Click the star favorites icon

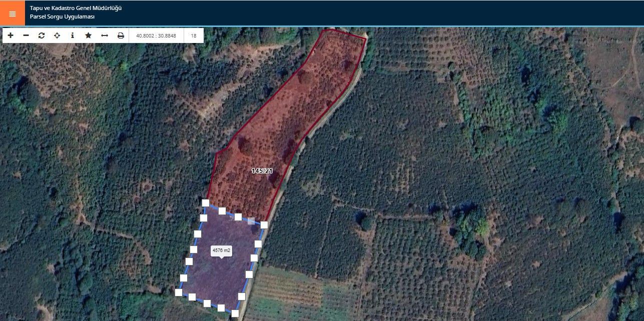[88, 35]
